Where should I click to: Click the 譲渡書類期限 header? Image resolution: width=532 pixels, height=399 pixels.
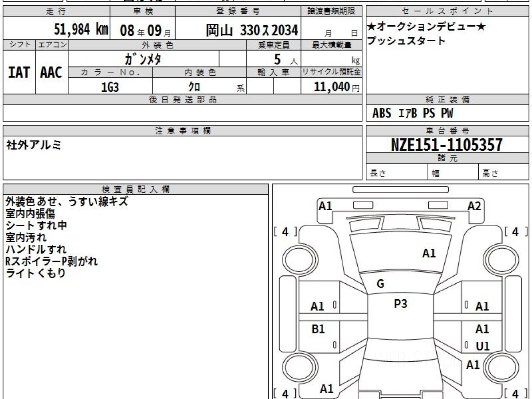click(x=332, y=11)
